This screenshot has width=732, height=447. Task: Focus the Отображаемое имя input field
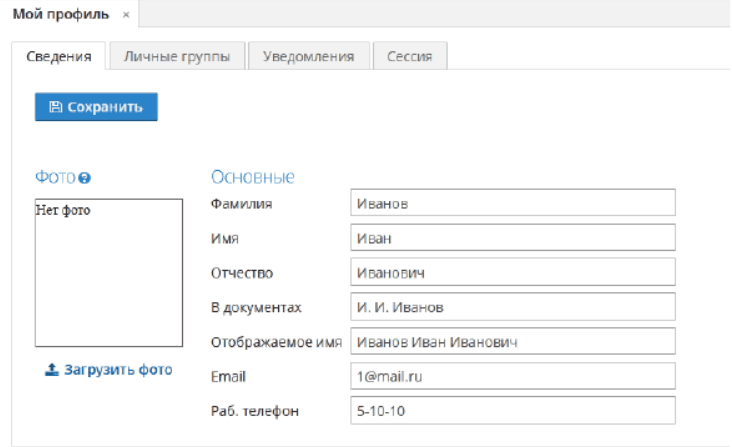(513, 341)
